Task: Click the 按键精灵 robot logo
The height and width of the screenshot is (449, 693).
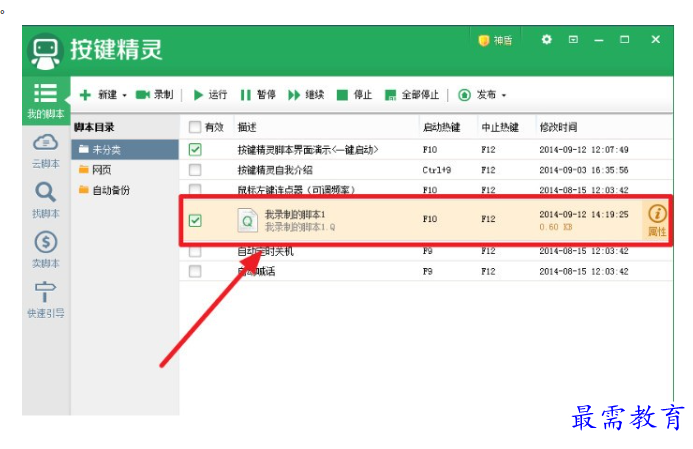Action: pos(45,52)
